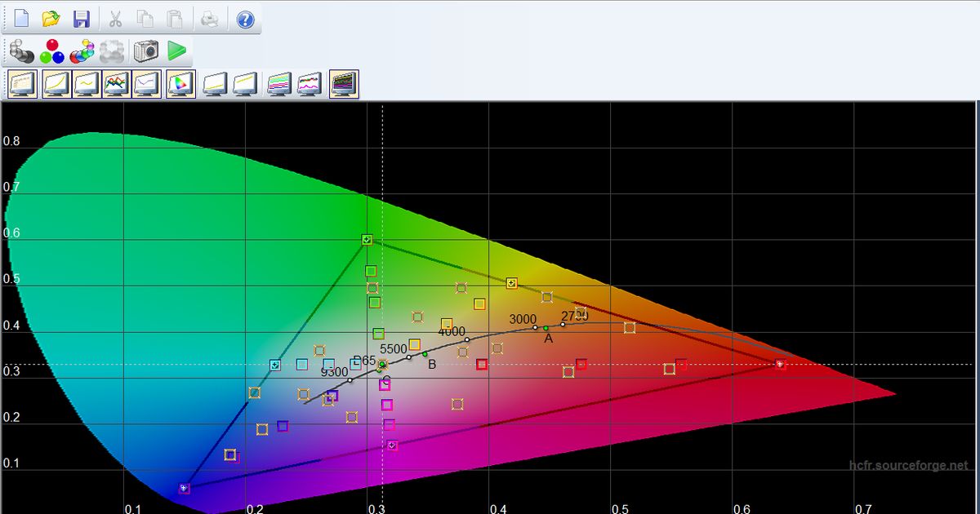Create a new measurements document

tap(20, 18)
